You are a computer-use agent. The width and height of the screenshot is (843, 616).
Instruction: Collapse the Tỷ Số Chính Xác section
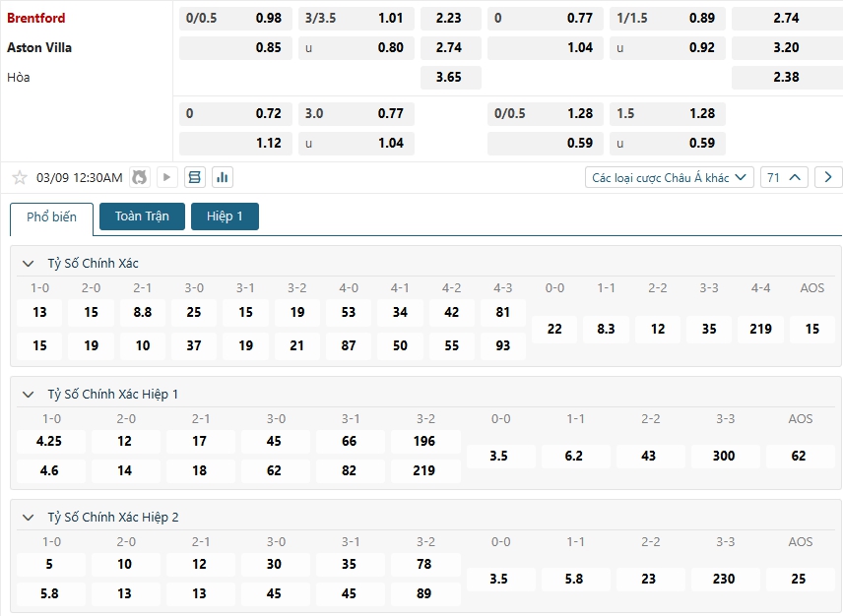click(x=28, y=264)
